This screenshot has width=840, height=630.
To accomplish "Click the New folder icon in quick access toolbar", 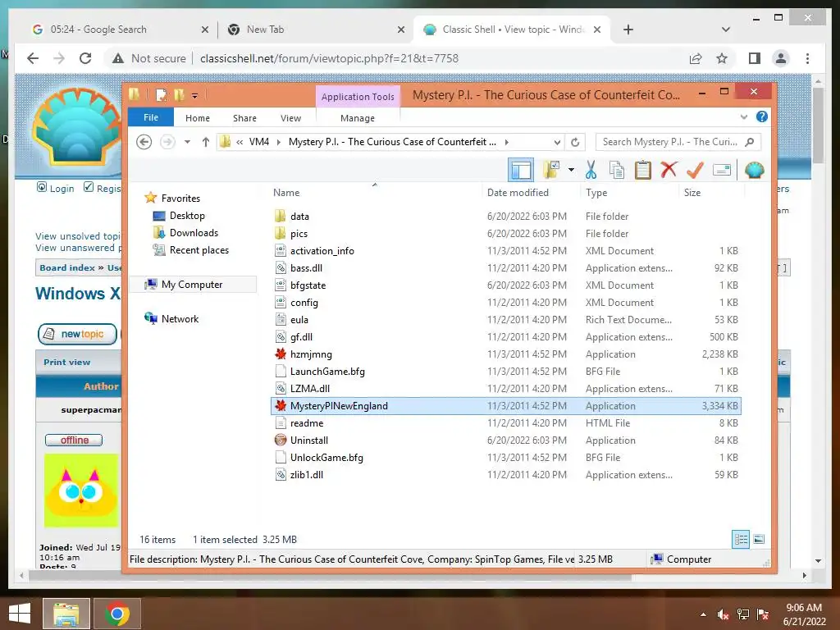I will point(179,95).
